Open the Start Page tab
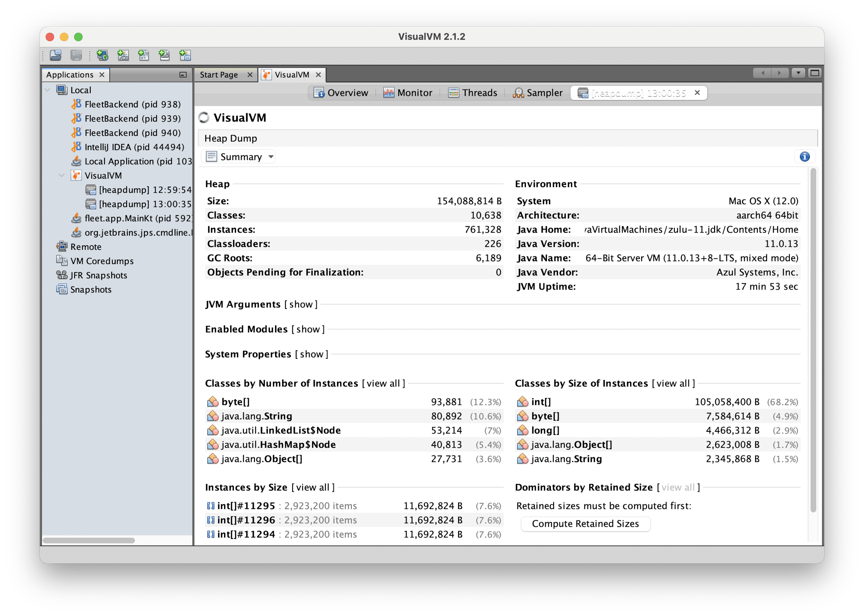Image resolution: width=864 pixels, height=616 pixels. [x=219, y=75]
